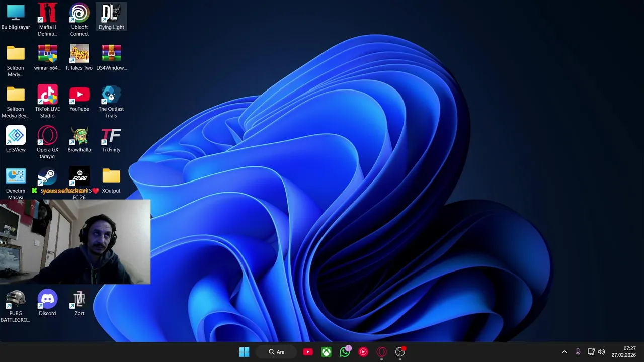Open the clock showing 07:27
Image resolution: width=644 pixels, height=362 pixels.
coord(624,352)
